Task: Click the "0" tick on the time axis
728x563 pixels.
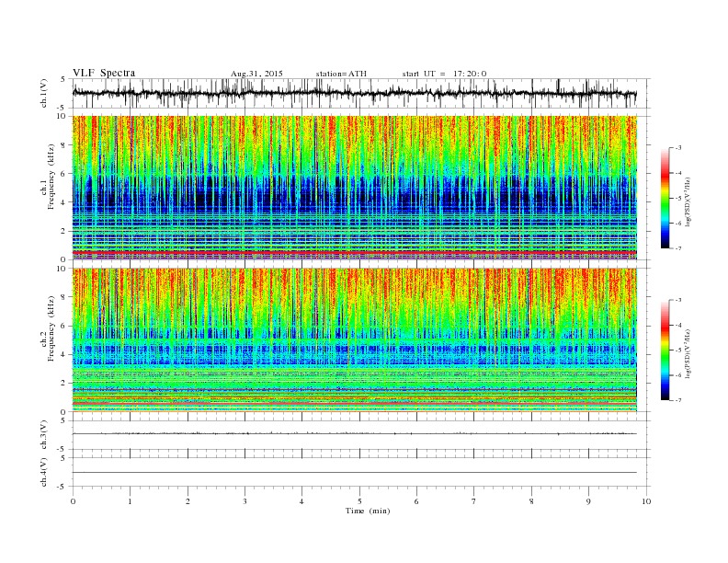Action: tap(73, 501)
